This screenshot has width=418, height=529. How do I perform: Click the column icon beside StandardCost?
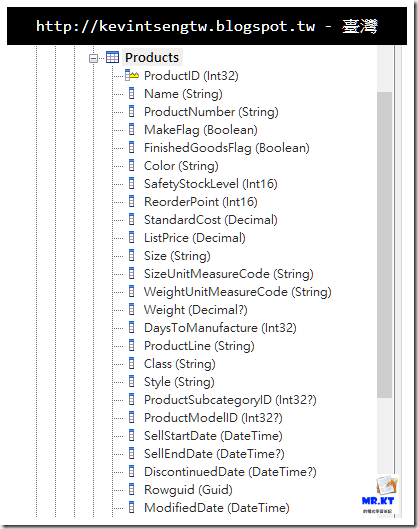pos(132,219)
